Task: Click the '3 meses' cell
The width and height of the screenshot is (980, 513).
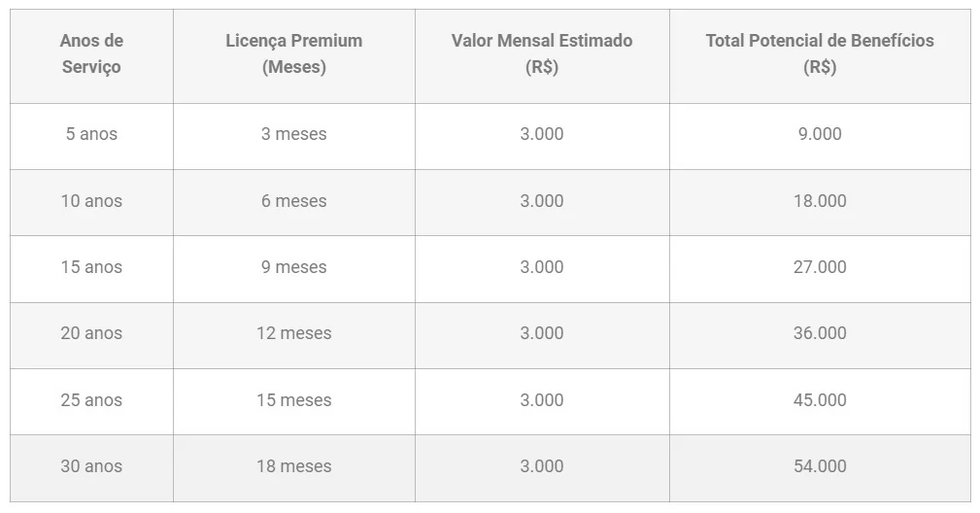Action: (x=293, y=134)
